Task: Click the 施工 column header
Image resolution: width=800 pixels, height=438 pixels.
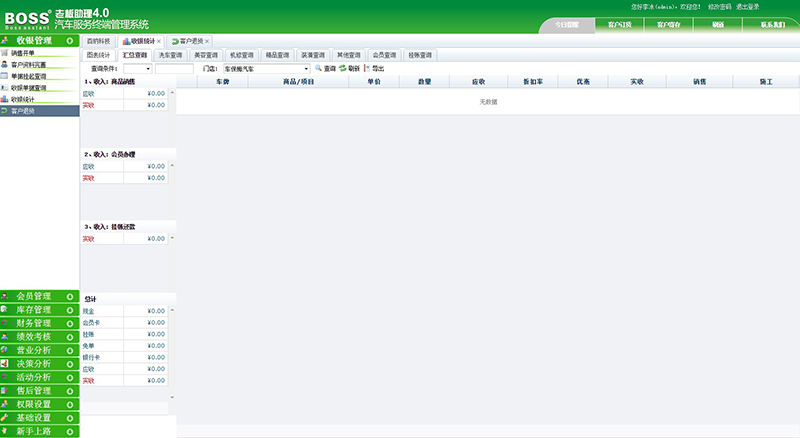Action: (x=766, y=82)
